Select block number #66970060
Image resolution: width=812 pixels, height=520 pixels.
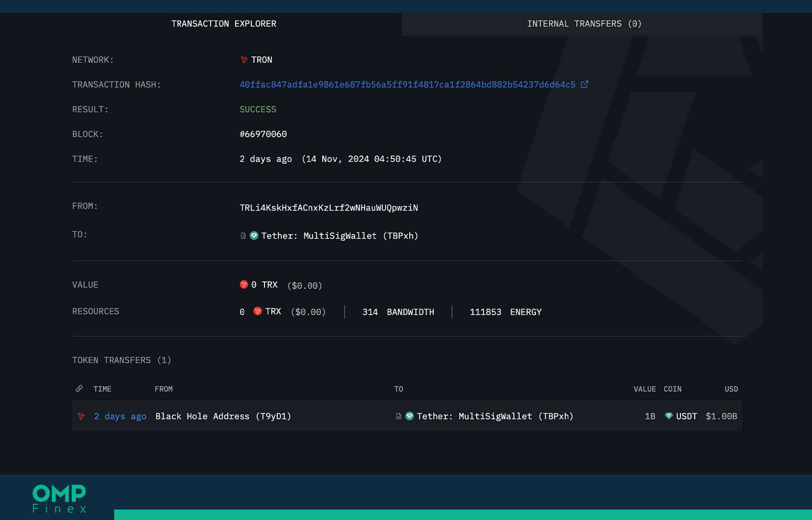[x=263, y=134]
